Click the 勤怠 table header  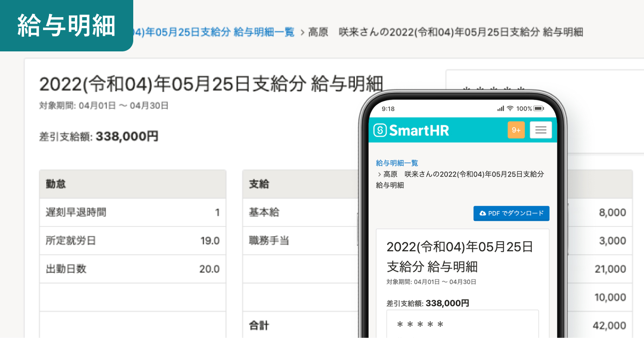(133, 184)
